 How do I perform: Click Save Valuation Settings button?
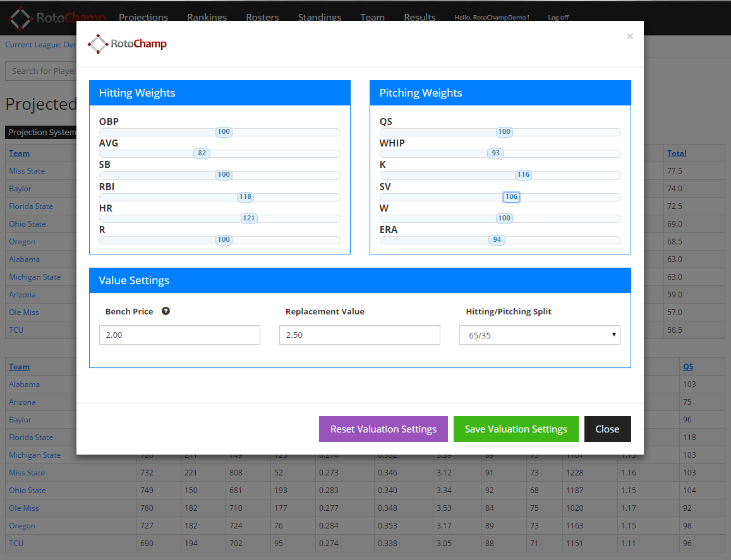point(516,429)
